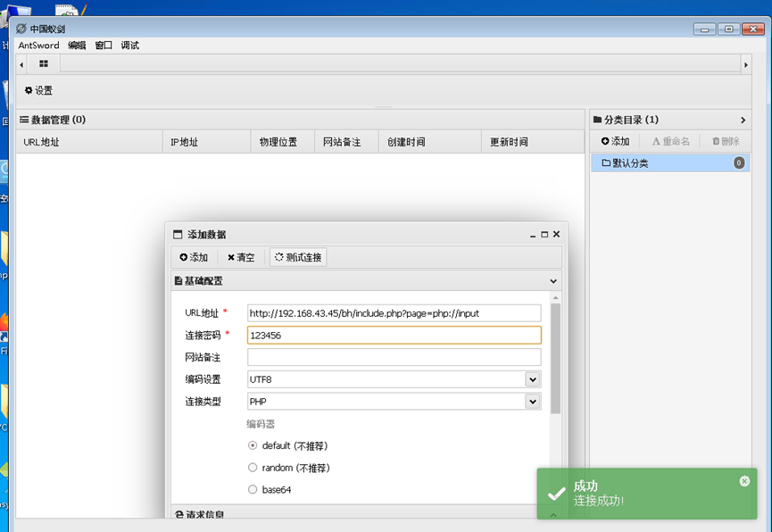Click the URL地址 input field

point(394,313)
